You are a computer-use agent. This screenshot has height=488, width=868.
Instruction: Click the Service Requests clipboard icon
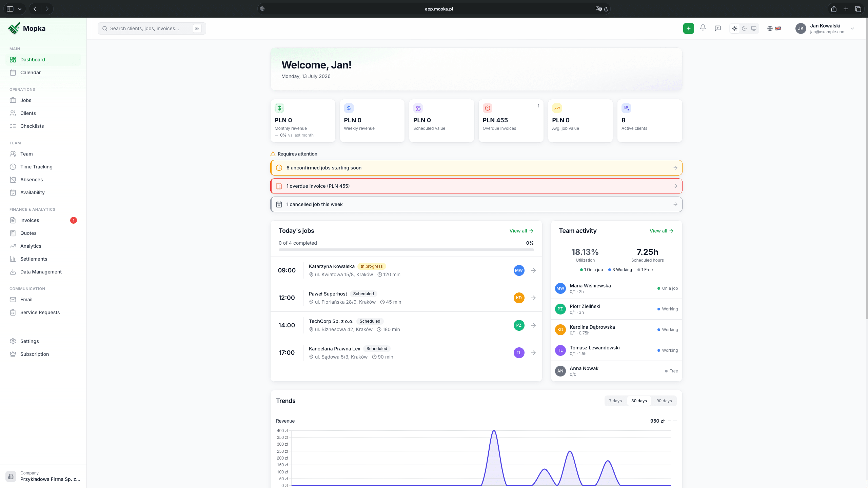click(x=13, y=312)
